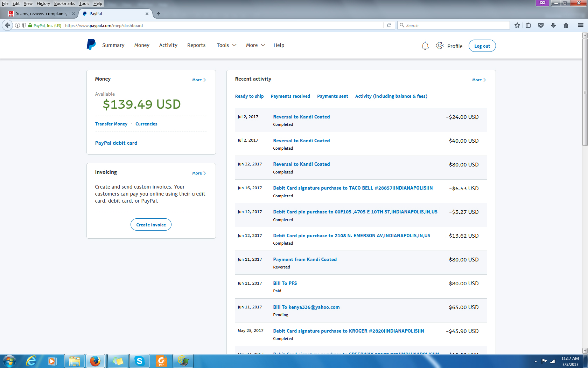
Task: Show hidden system tray icons
Action: [x=535, y=361]
